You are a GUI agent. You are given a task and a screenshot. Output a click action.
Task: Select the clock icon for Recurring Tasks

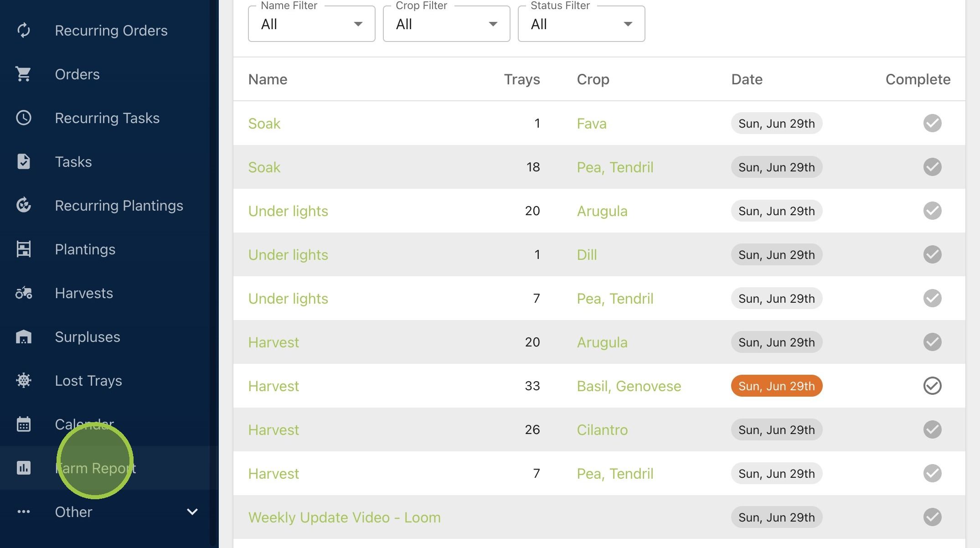point(24,118)
